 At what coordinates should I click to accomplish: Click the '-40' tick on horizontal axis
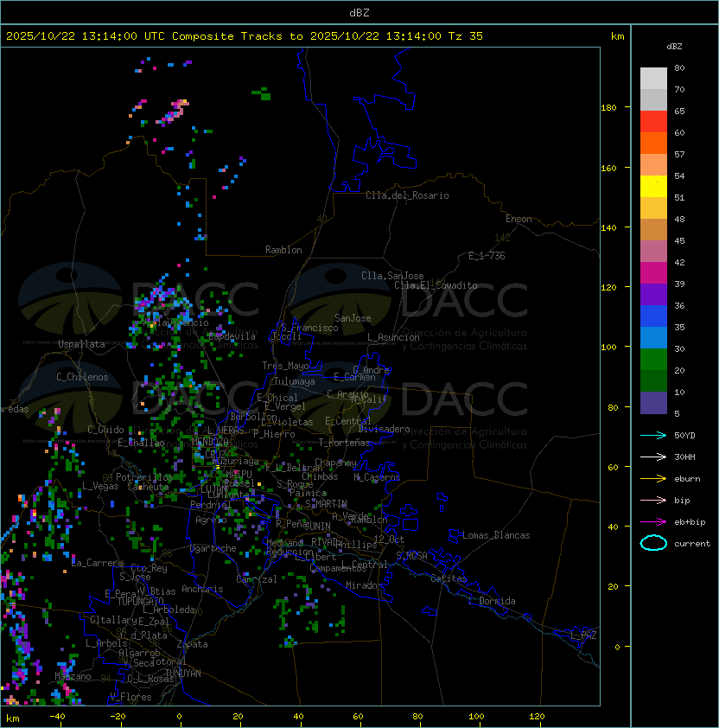(57, 717)
